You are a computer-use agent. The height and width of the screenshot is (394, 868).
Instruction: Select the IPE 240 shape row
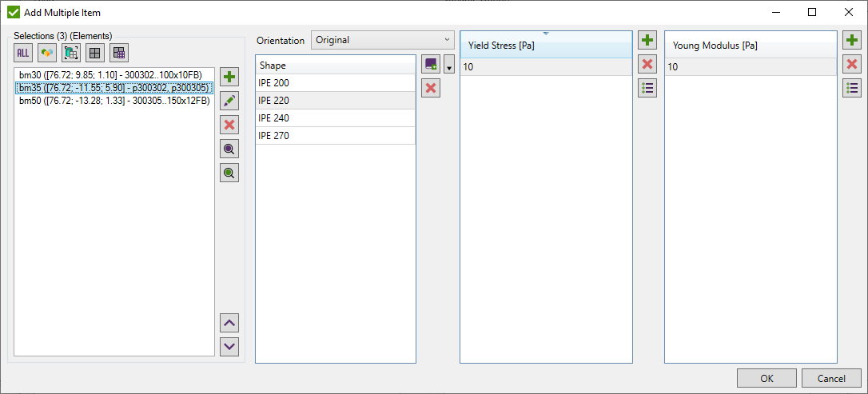[335, 118]
